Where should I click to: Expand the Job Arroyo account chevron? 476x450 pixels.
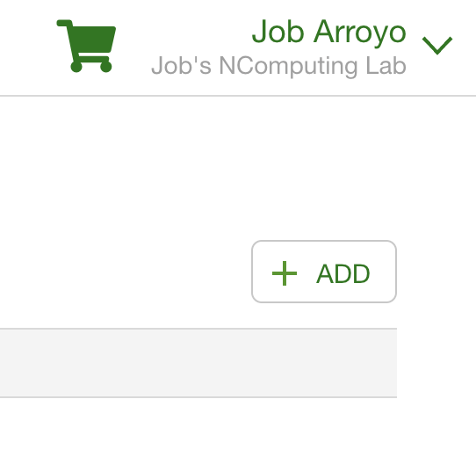click(x=437, y=46)
